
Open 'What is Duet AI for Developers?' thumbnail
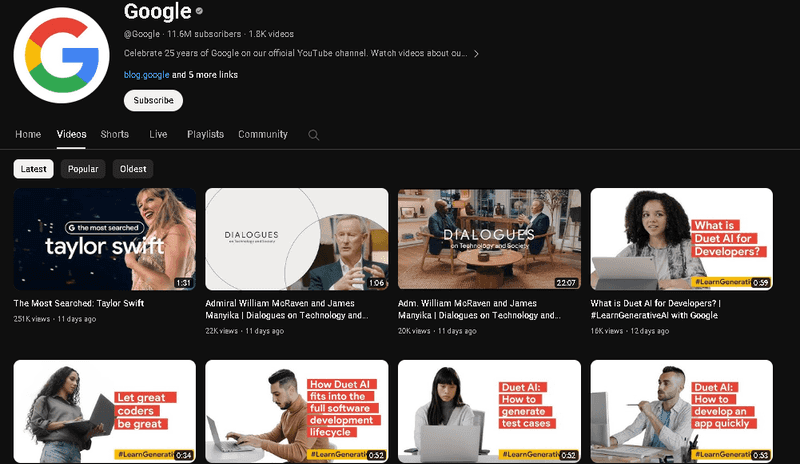pyautogui.click(x=681, y=239)
